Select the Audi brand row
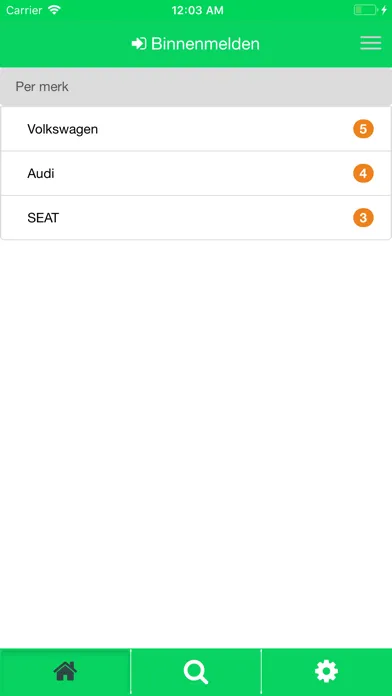 [x=196, y=173]
